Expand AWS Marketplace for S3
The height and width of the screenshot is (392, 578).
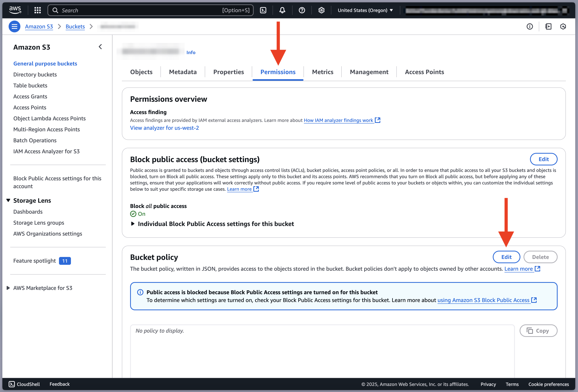pyautogui.click(x=8, y=288)
